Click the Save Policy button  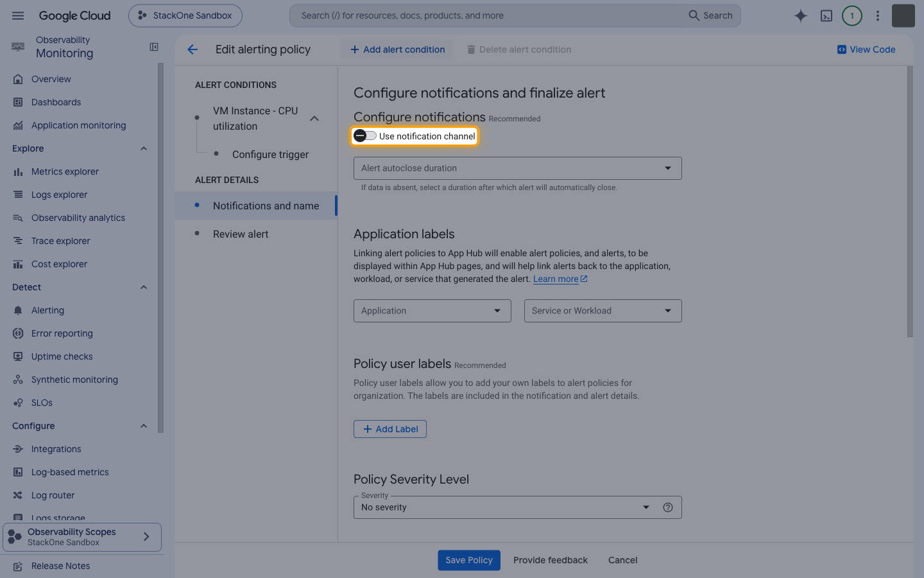(469, 560)
